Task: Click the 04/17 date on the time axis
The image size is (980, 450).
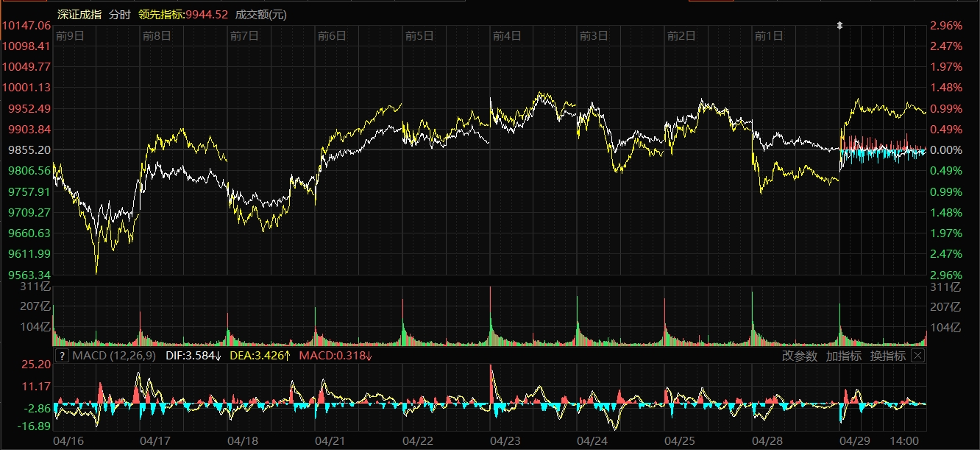Action: [x=155, y=440]
